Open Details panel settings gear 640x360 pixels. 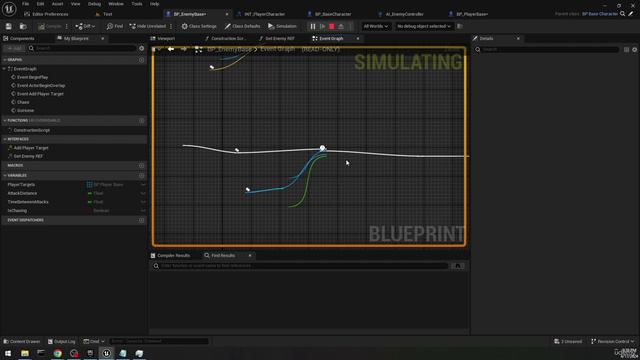(x=634, y=50)
